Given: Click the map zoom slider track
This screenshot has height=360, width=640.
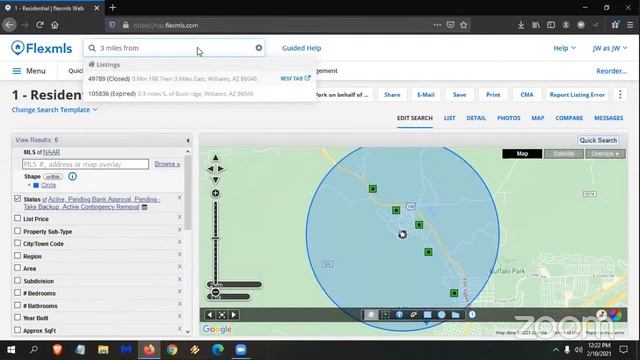Looking at the screenshot, I should 216,242.
